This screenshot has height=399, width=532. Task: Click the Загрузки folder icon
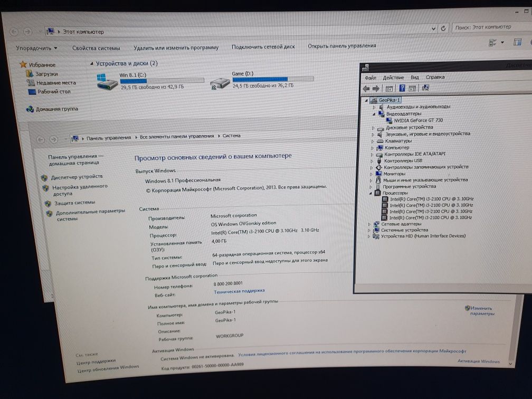[x=30, y=74]
